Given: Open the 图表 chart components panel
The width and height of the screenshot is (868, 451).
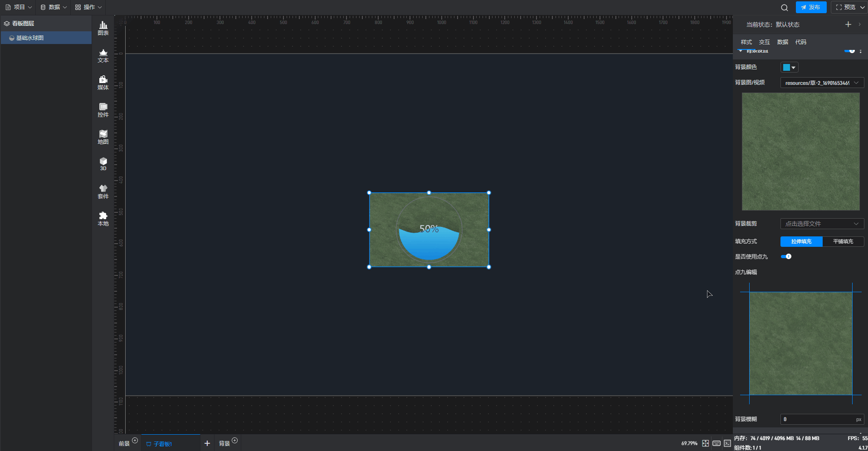Looking at the screenshot, I should coord(103,28).
